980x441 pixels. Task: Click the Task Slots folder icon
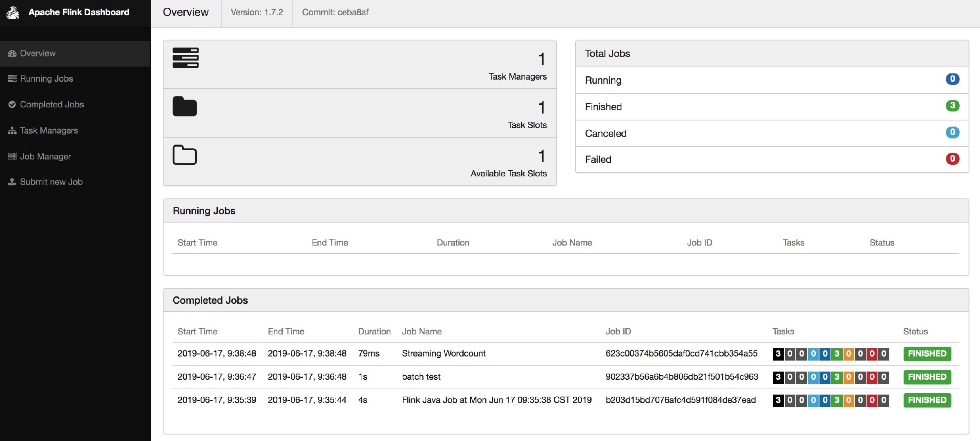coord(185,107)
